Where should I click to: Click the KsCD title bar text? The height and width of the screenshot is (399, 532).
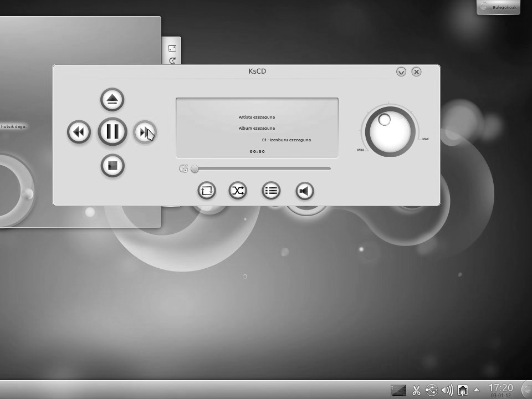click(257, 71)
